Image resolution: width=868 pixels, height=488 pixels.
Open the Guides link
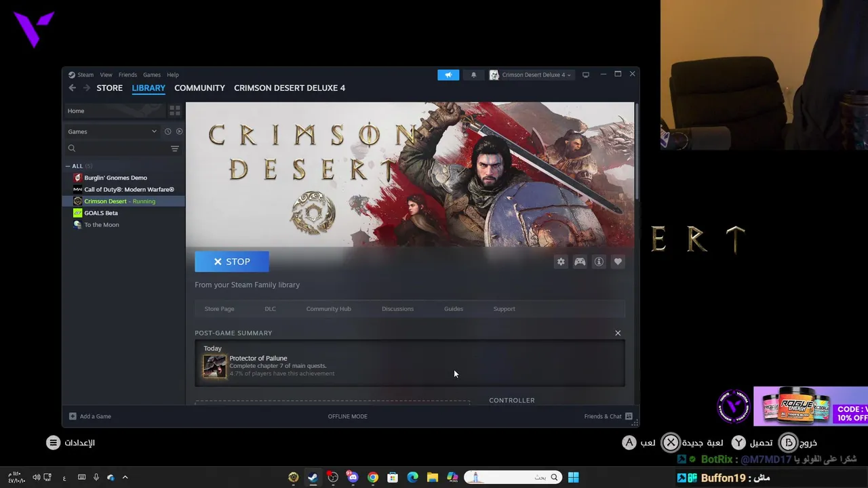coord(454,309)
